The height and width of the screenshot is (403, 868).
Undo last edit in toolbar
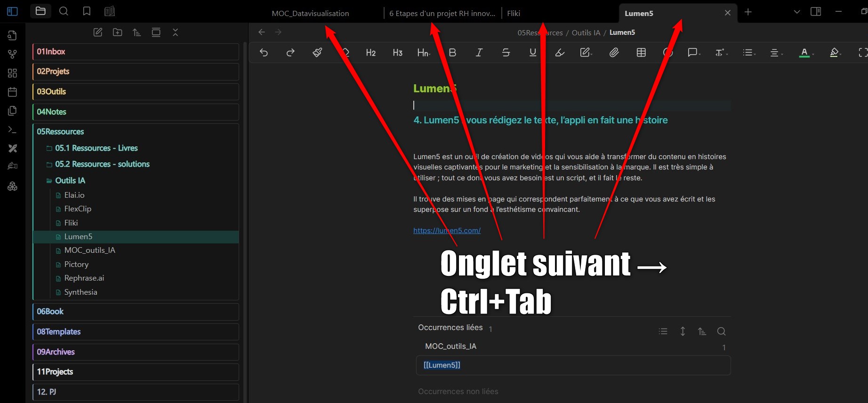tap(264, 52)
